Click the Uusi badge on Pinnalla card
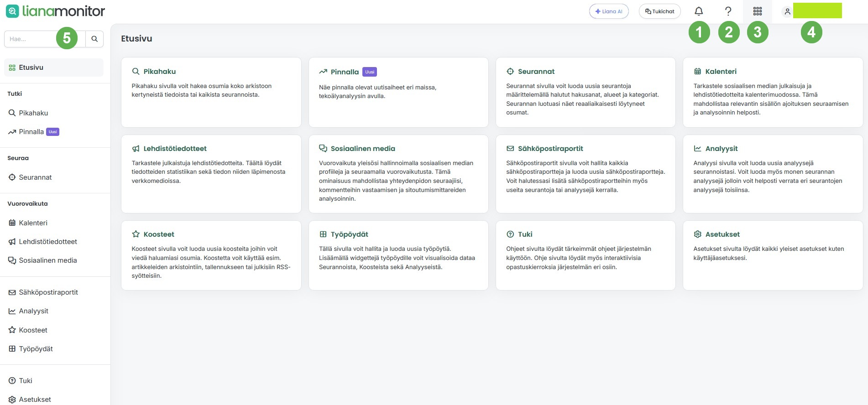Viewport: 868px width, 405px height. coord(370,72)
